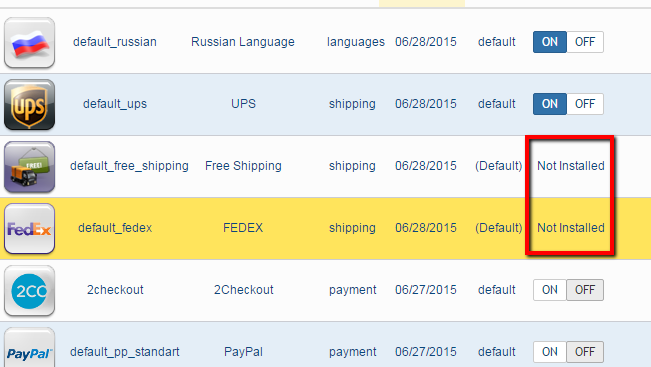The width and height of the screenshot is (651, 367).
Task: Click OFF on the 2checkout row
Action: tap(585, 290)
